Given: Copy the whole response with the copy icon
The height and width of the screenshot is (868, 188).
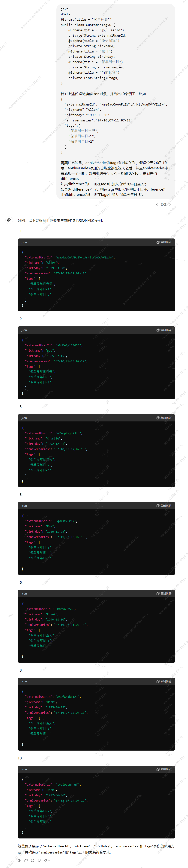Looking at the screenshot, I should (26, 860).
